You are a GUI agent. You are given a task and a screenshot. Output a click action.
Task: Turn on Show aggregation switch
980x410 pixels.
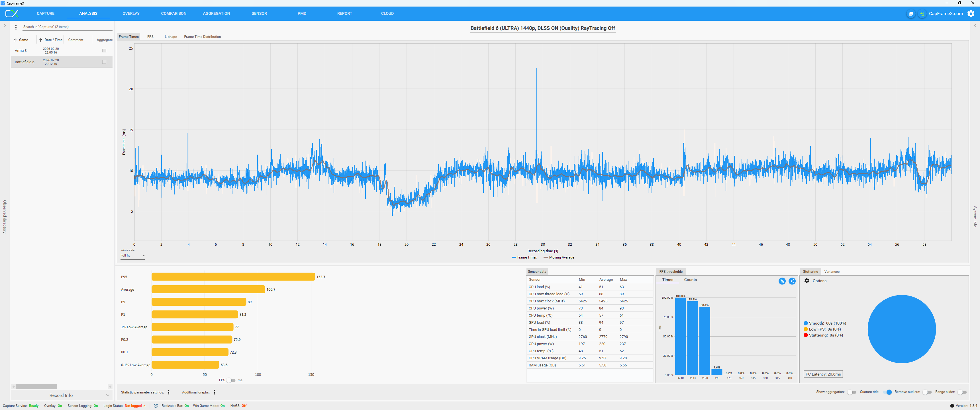point(852,392)
